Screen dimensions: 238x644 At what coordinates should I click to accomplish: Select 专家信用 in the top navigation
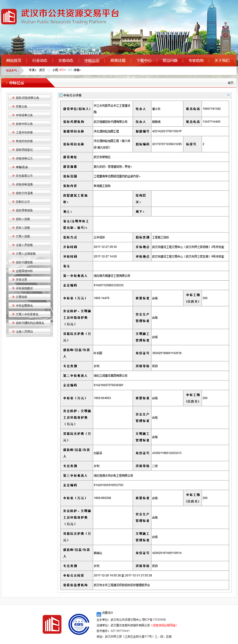pos(196,61)
